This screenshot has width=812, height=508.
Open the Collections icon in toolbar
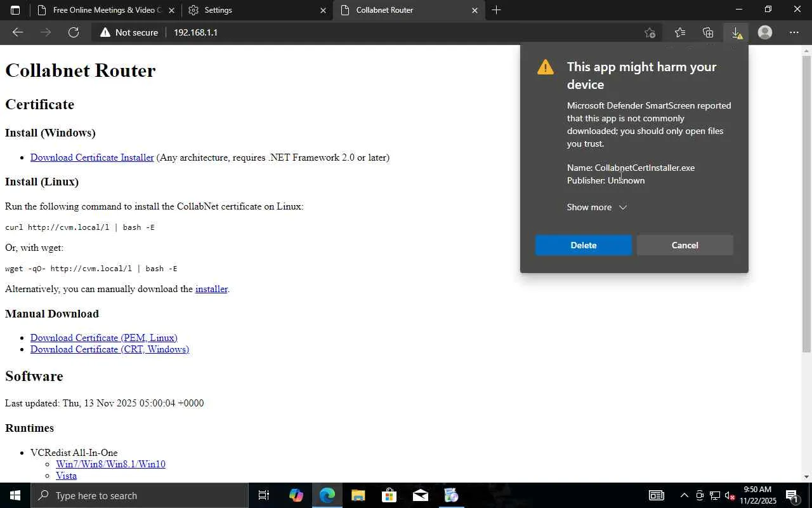pyautogui.click(x=708, y=32)
